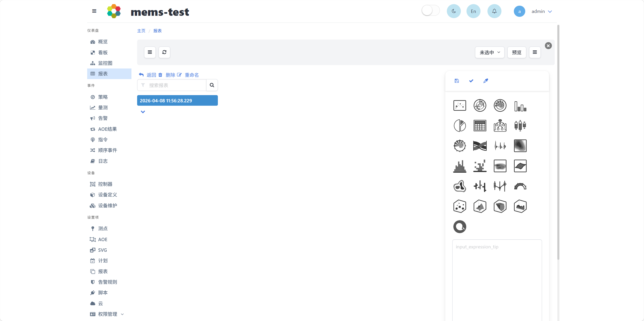Image resolution: width=644 pixels, height=321 pixels.
Task: Open 告警 in the sidebar
Action: pos(109,118)
